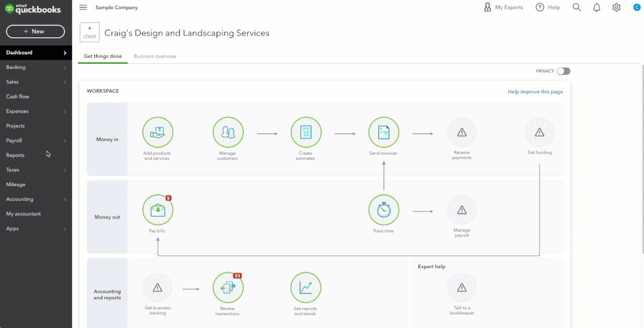Click Add products and services icon

tap(158, 132)
